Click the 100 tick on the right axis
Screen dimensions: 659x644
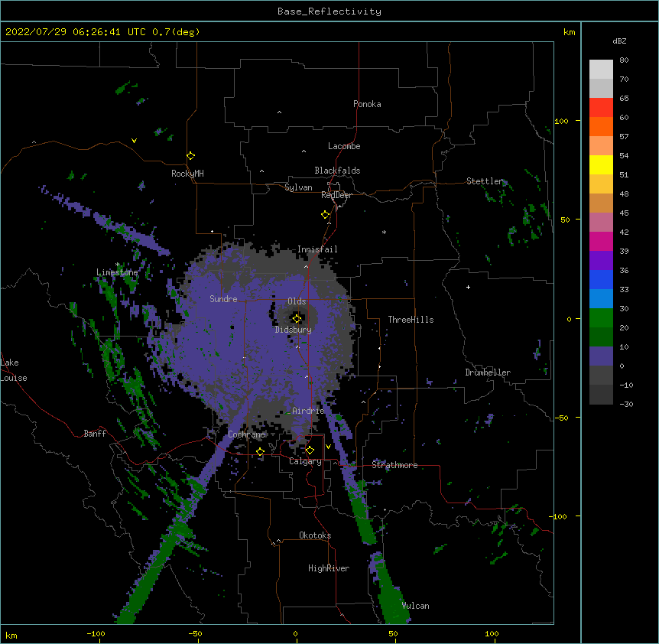point(561,121)
